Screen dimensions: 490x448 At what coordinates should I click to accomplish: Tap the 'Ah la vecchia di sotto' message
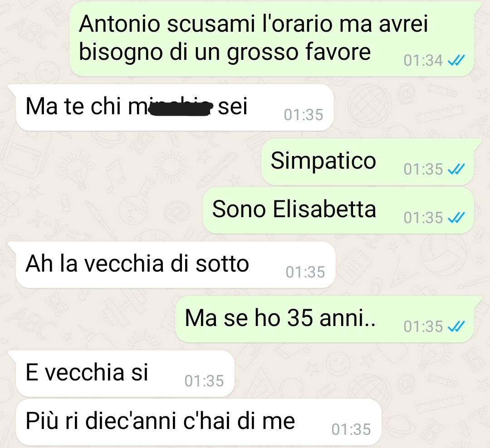click(176, 265)
